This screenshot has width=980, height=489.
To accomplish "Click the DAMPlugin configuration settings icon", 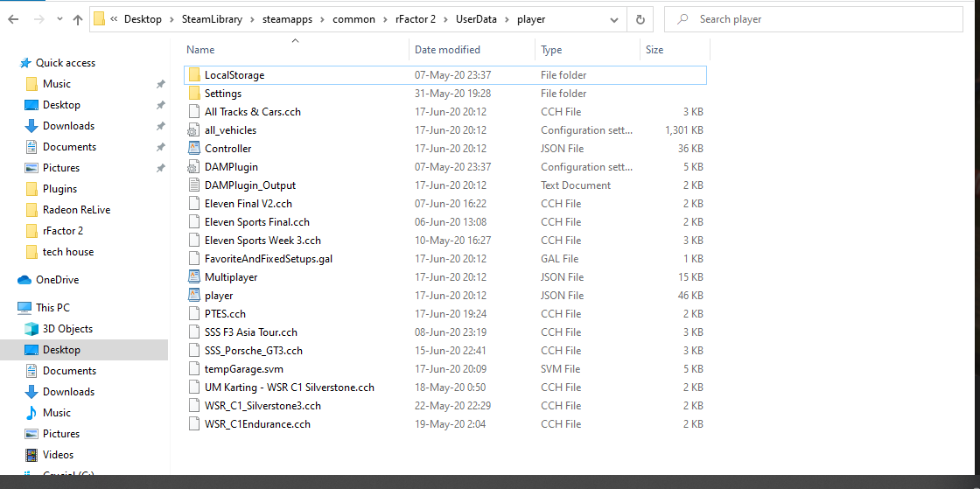I will (x=193, y=167).
